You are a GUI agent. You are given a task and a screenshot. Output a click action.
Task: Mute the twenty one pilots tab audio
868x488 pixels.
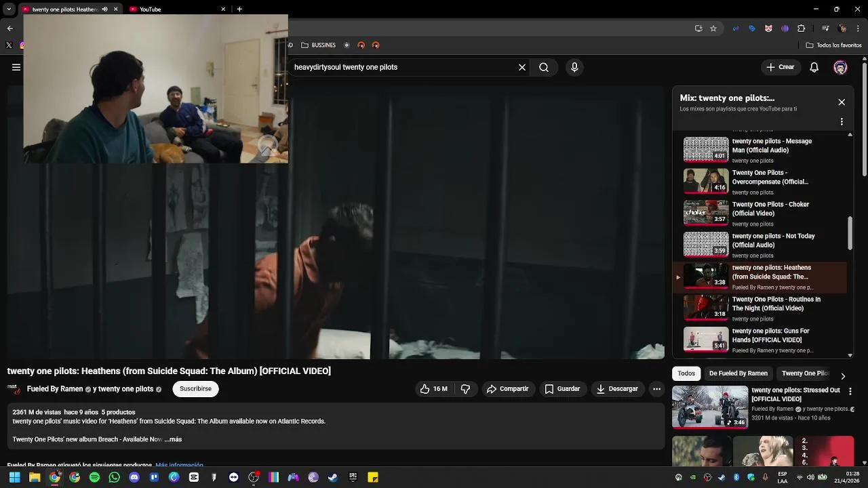pyautogui.click(x=104, y=9)
